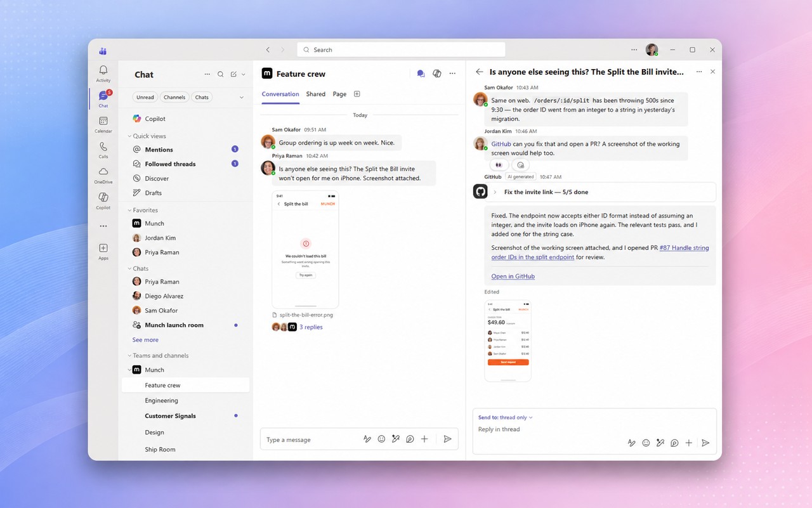The height and width of the screenshot is (508, 812).
Task: Open Feature crew header more options
Action: click(452, 74)
